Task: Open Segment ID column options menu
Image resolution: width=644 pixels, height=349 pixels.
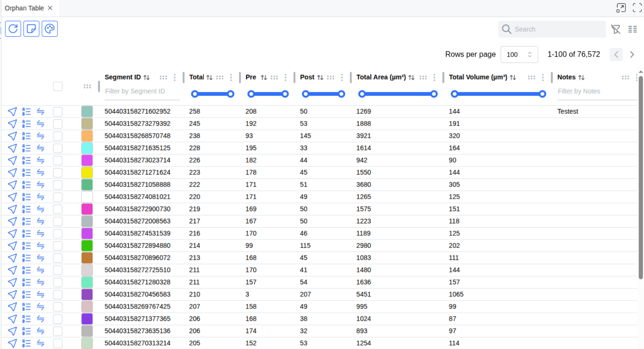Action: coord(175,77)
